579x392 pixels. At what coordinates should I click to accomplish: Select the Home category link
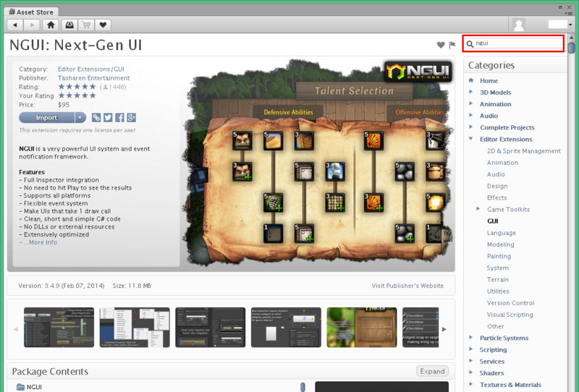click(489, 81)
